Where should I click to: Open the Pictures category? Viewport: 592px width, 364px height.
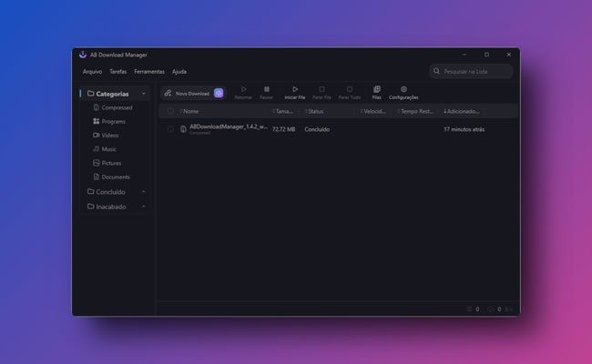pyautogui.click(x=111, y=163)
